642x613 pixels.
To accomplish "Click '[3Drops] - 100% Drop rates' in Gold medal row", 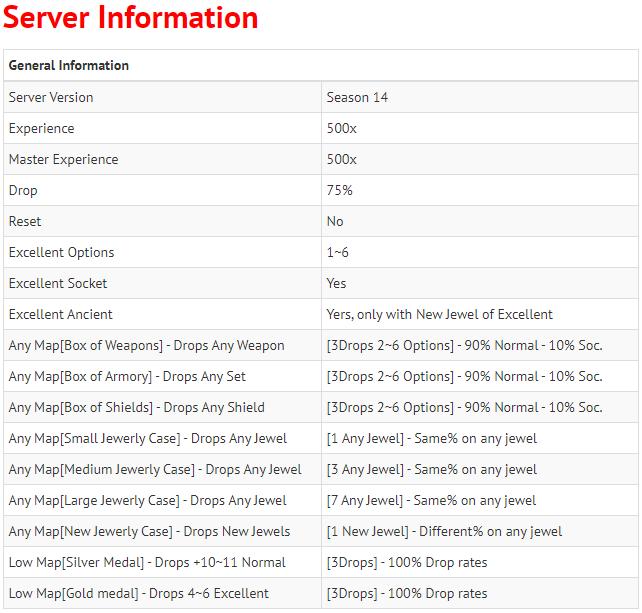I will (x=407, y=594).
